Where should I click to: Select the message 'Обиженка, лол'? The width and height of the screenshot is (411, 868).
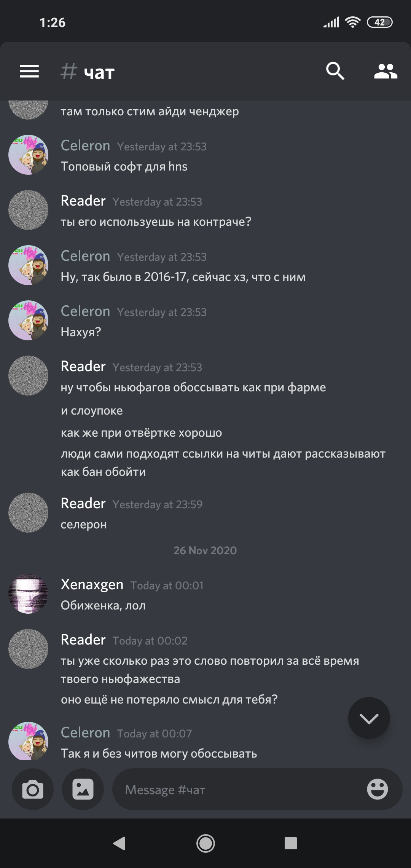103,605
